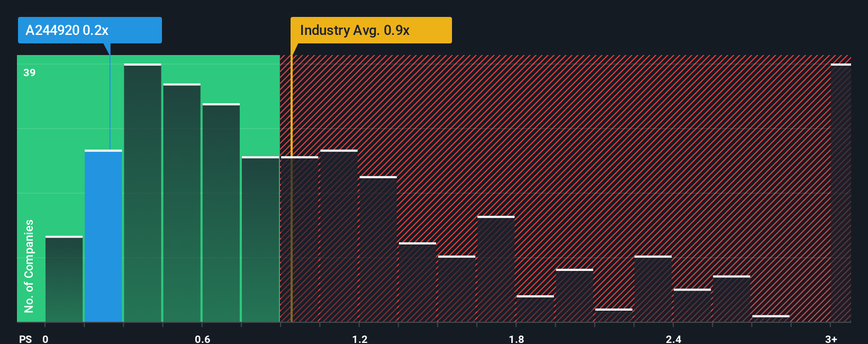Select the highlighted blue histogram bar
Viewport: 868px width, 344px height.
pos(103,236)
